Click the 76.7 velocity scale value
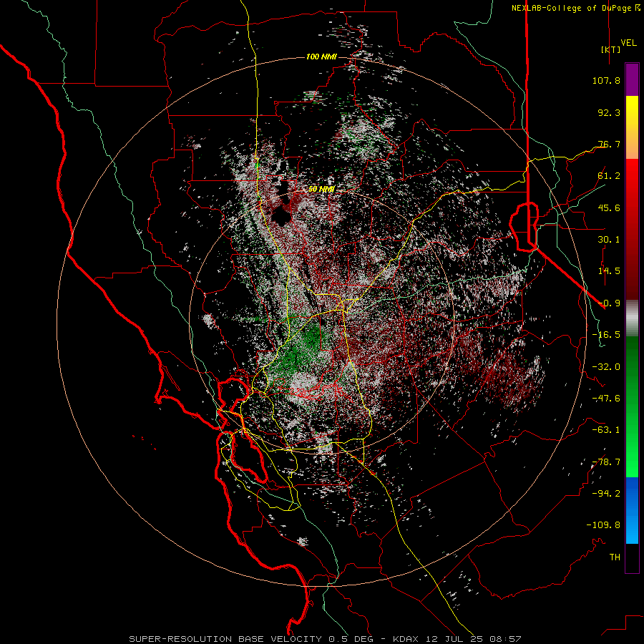Screen dimensions: 644x644 tap(609, 144)
